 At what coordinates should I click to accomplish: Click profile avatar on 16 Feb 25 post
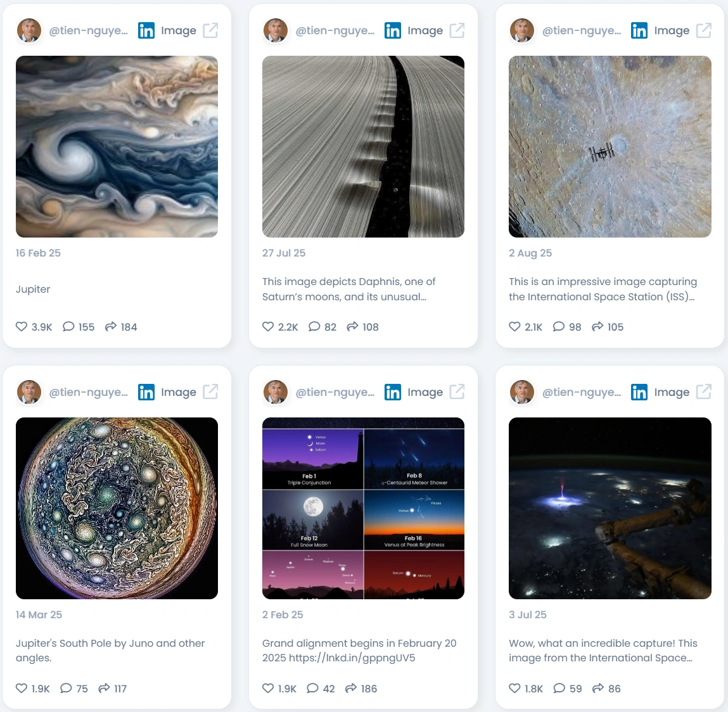(x=29, y=30)
